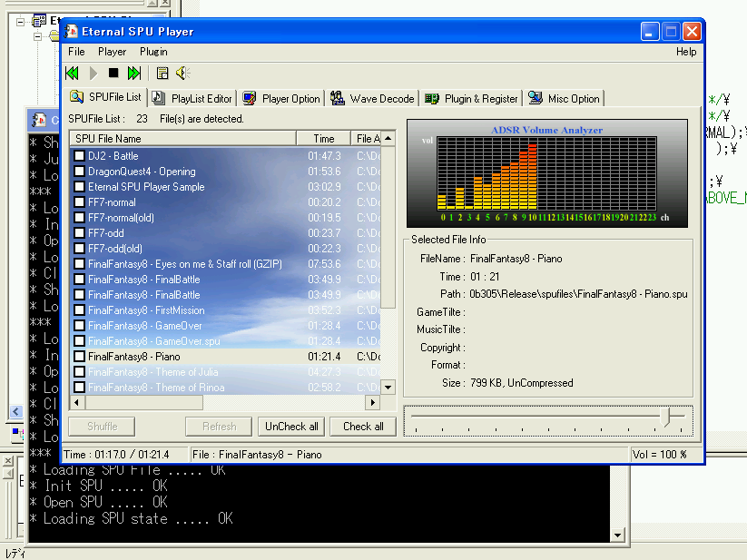Click the blue left-arrow button in background window

click(15, 411)
